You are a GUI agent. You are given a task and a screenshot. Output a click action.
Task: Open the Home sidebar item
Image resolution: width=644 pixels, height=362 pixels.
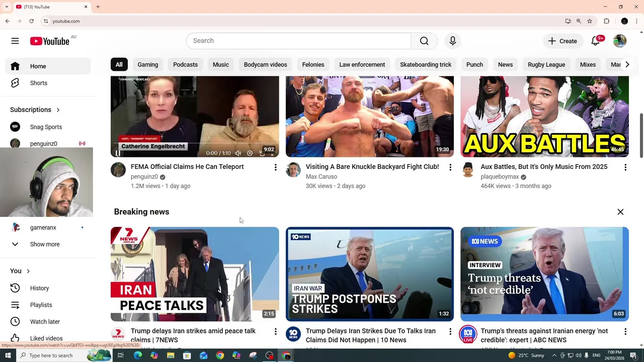point(48,66)
